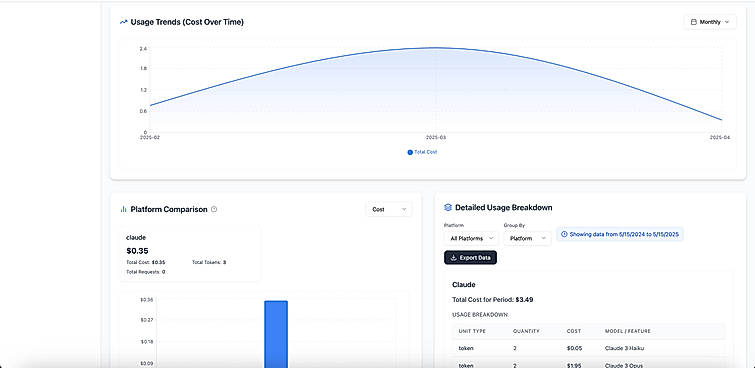Open the Monthly time range dropdown
Image resolution: width=755 pixels, height=368 pixels.
(710, 22)
